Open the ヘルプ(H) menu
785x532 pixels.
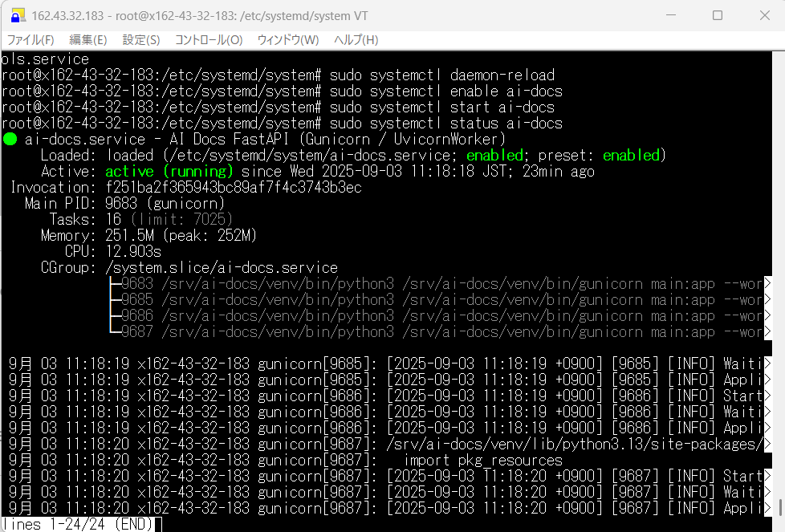coord(356,40)
